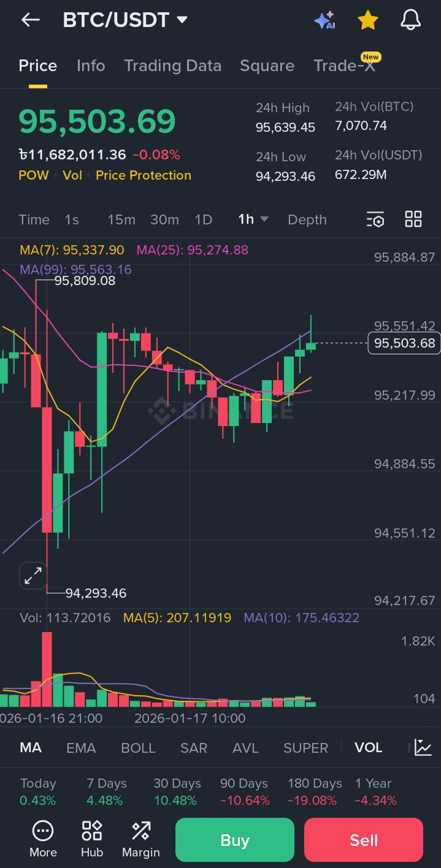Toggle the BOLL indicator
Viewport: 441px width, 868px height.
[x=138, y=748]
